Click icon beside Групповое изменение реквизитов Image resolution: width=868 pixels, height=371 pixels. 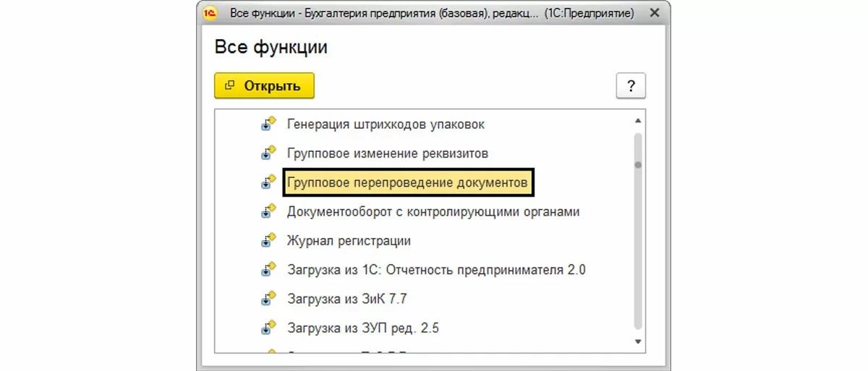(x=269, y=153)
